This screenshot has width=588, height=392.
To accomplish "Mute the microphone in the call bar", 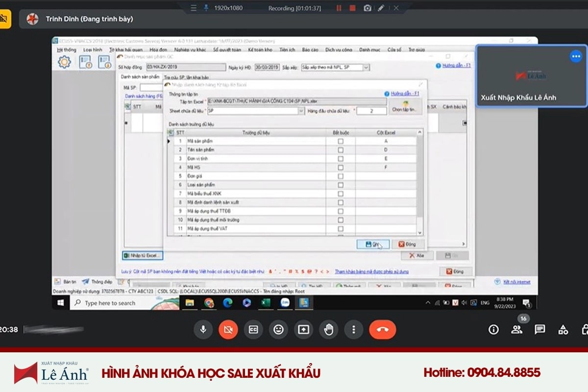I will pos(203,330).
